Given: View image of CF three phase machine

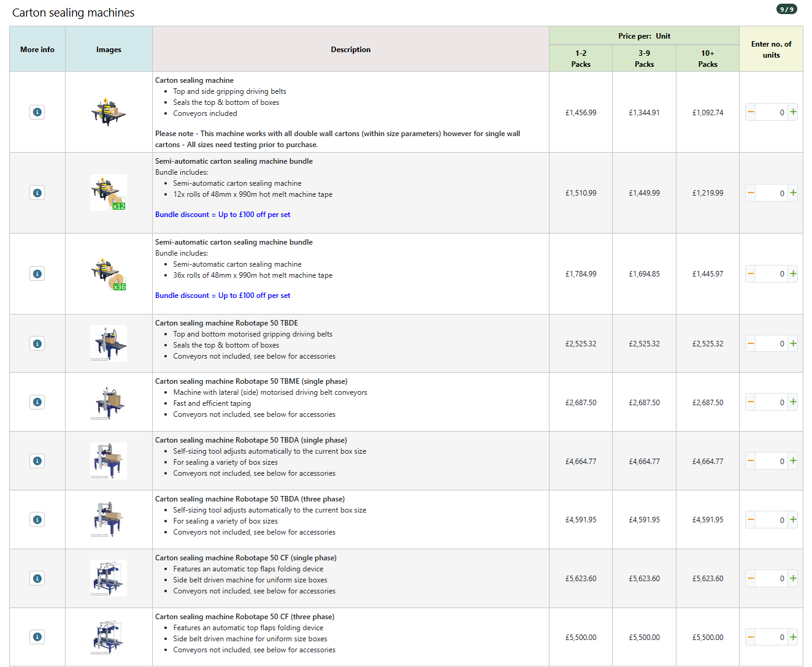Looking at the screenshot, I should click(x=109, y=637).
